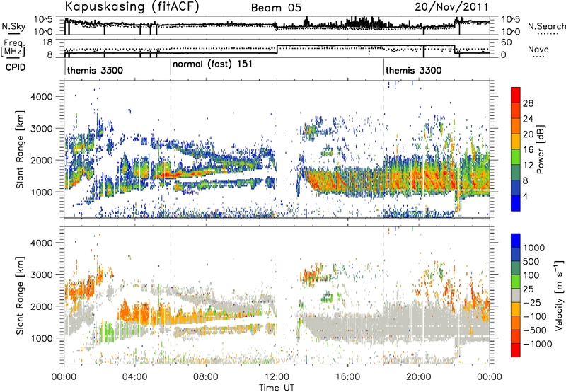566x392 pixels.
Task: Click the '16:00' time tick label
Action: (x=347, y=377)
